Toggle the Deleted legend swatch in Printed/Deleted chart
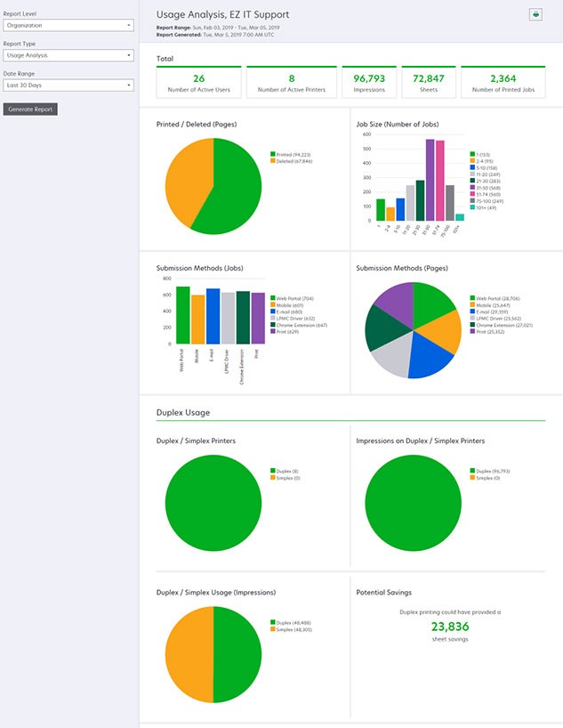Screen dimensions: 563x728 point(273,162)
